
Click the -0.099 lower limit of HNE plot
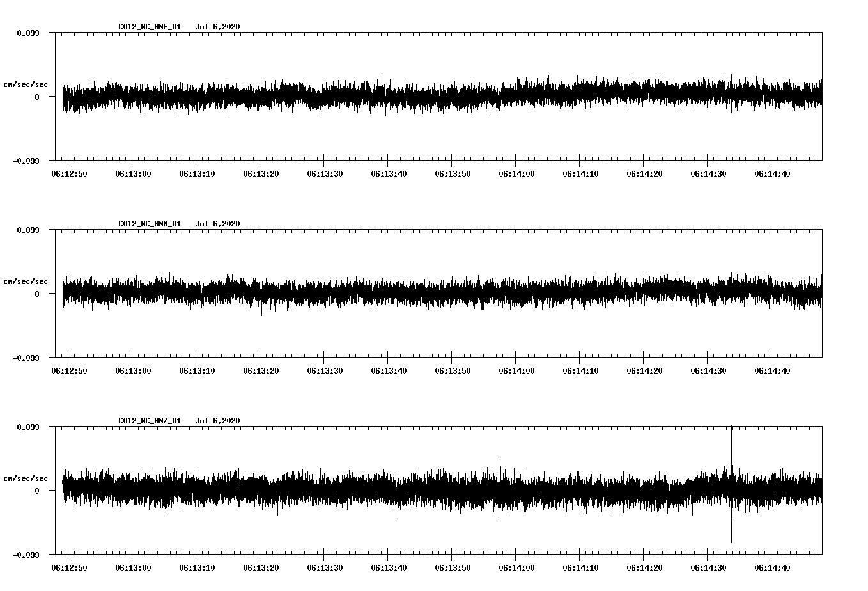[26, 161]
